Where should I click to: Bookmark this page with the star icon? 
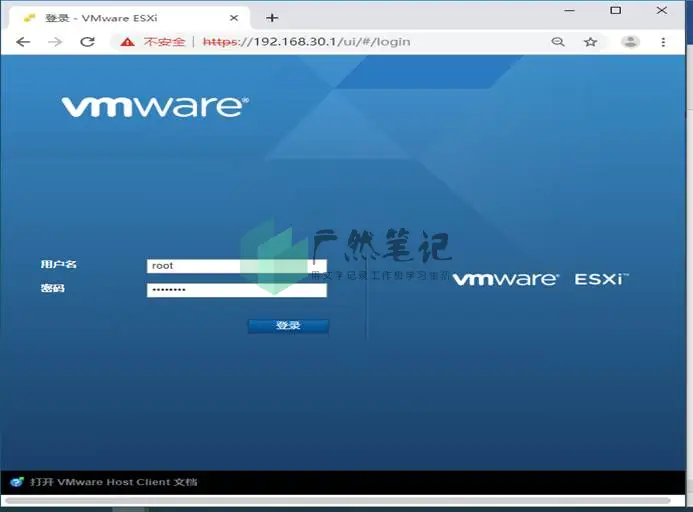(x=590, y=42)
